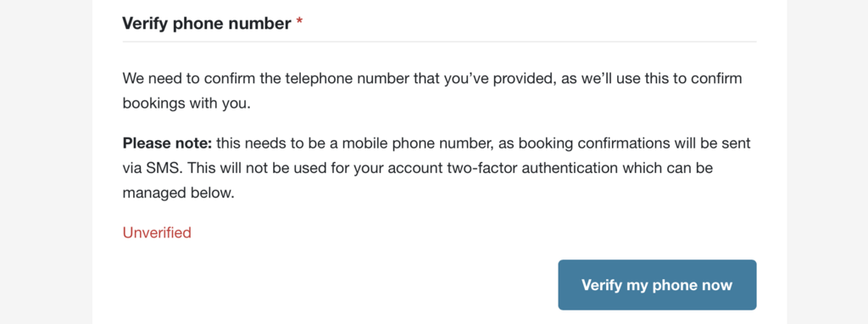Select the Verify phone number heading
868x324 pixels.
pos(207,24)
